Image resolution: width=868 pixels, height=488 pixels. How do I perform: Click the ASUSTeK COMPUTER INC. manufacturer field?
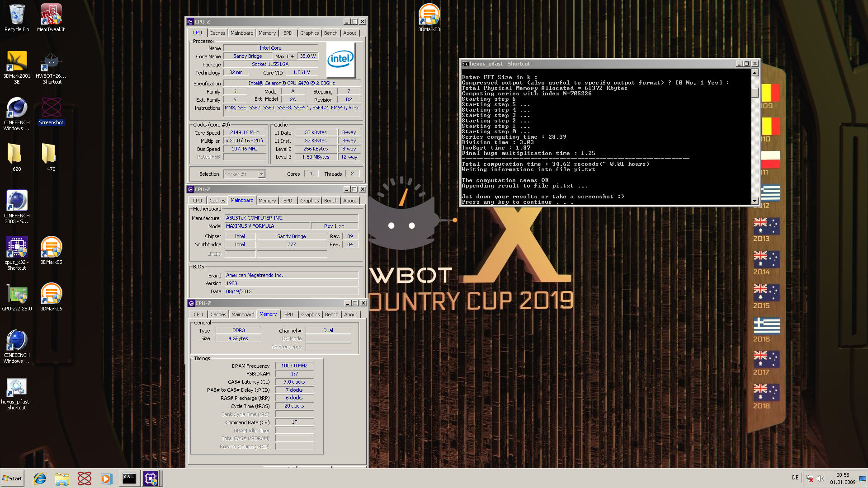click(292, 218)
